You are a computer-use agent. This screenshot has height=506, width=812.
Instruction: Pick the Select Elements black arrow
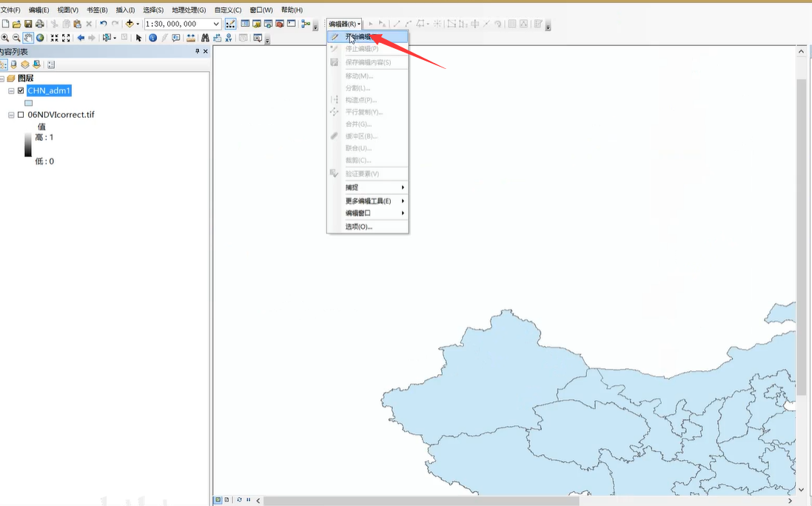tap(138, 38)
